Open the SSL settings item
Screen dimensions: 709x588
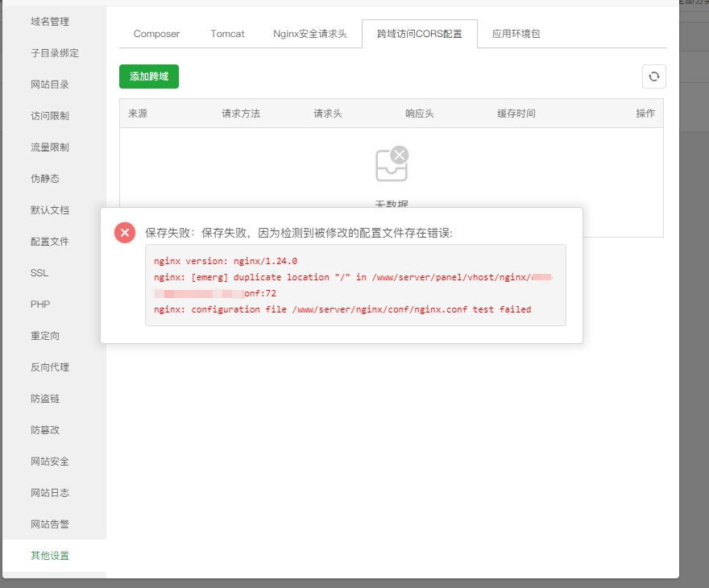tap(39, 273)
